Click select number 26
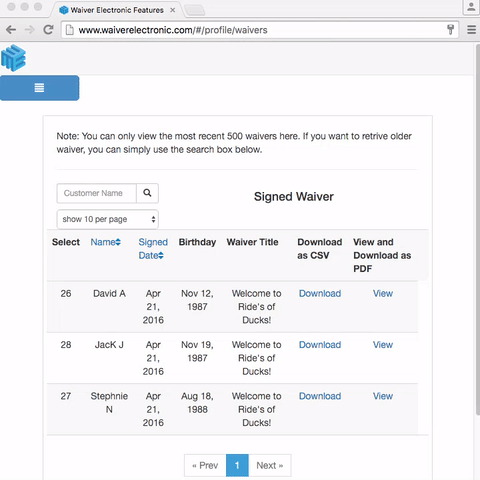Image resolution: width=480 pixels, height=480 pixels. click(66, 293)
